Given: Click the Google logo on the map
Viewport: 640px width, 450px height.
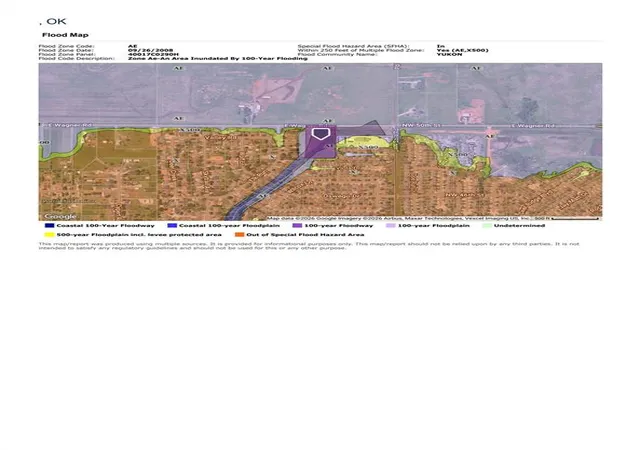Looking at the screenshot, I should click(60, 216).
